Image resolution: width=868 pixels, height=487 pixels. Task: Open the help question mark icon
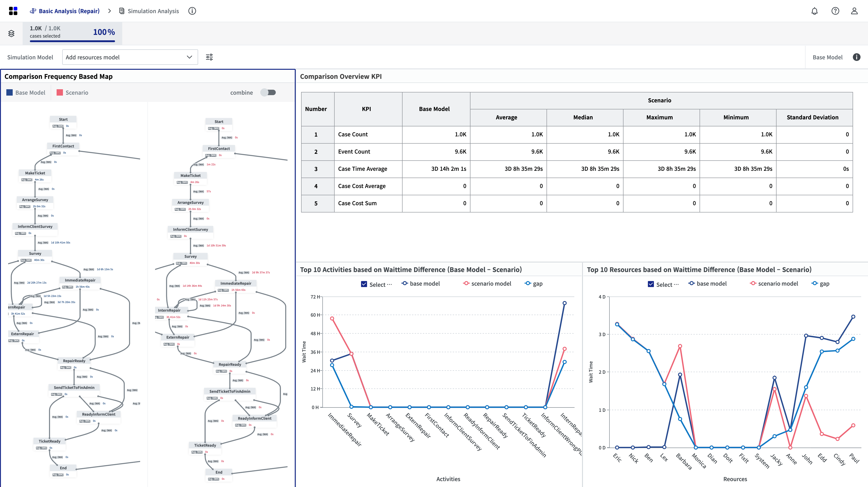pos(835,11)
